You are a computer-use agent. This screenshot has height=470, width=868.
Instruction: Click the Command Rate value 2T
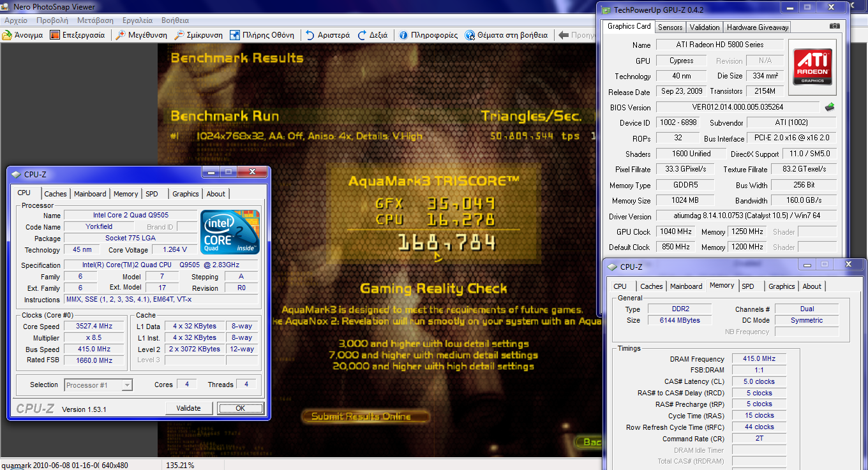759,439
